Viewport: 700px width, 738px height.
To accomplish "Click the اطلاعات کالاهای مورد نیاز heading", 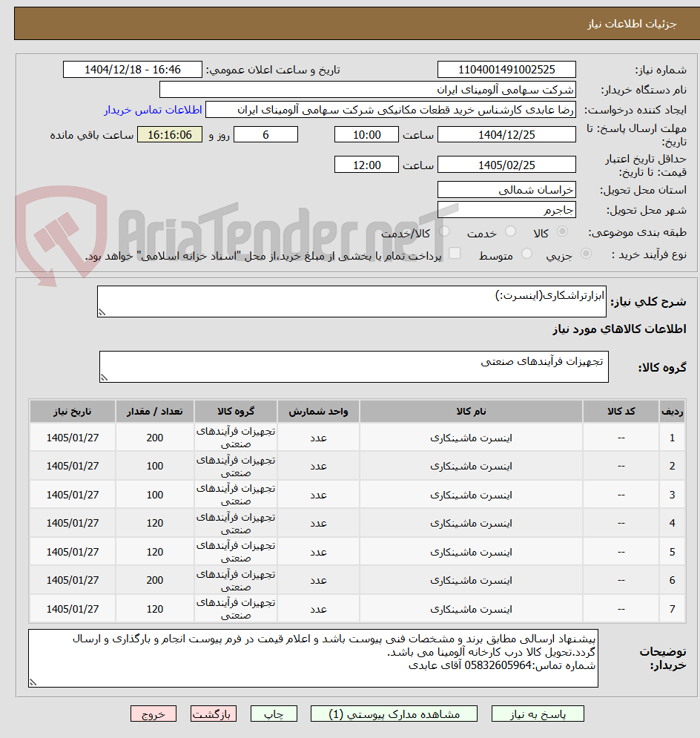I will pos(619,329).
